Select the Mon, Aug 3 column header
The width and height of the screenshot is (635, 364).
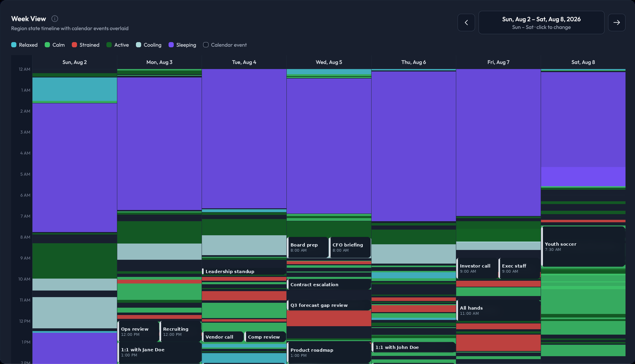pos(160,62)
